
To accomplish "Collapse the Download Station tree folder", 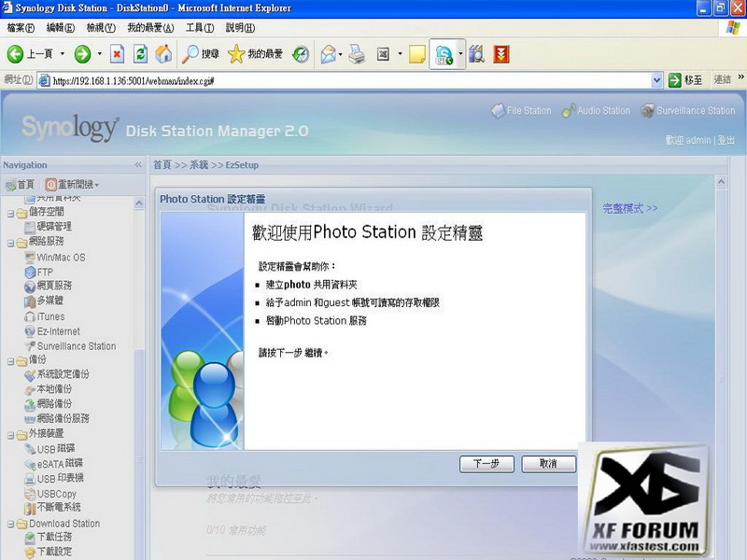I will (10, 525).
